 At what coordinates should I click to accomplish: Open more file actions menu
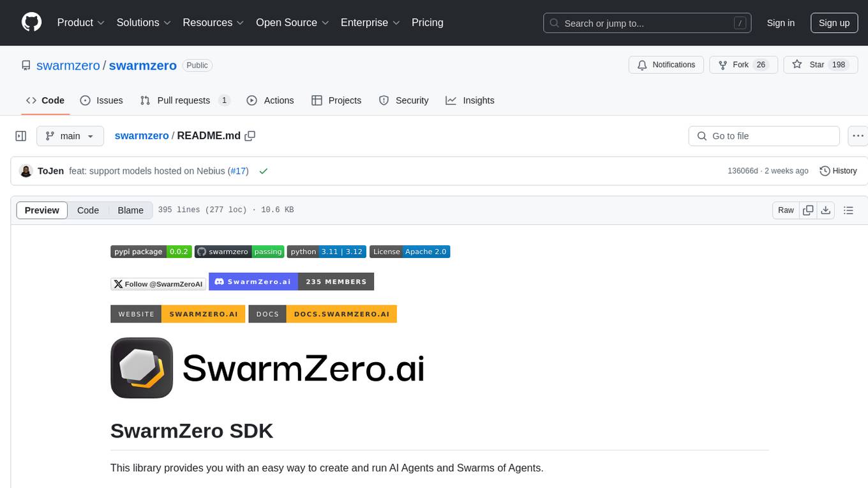point(858,136)
